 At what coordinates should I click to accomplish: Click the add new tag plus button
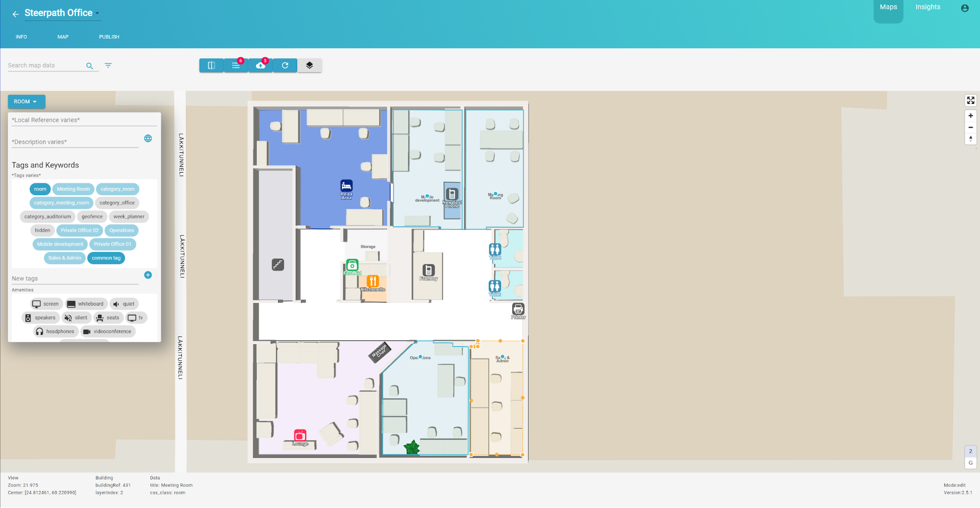[x=148, y=275]
